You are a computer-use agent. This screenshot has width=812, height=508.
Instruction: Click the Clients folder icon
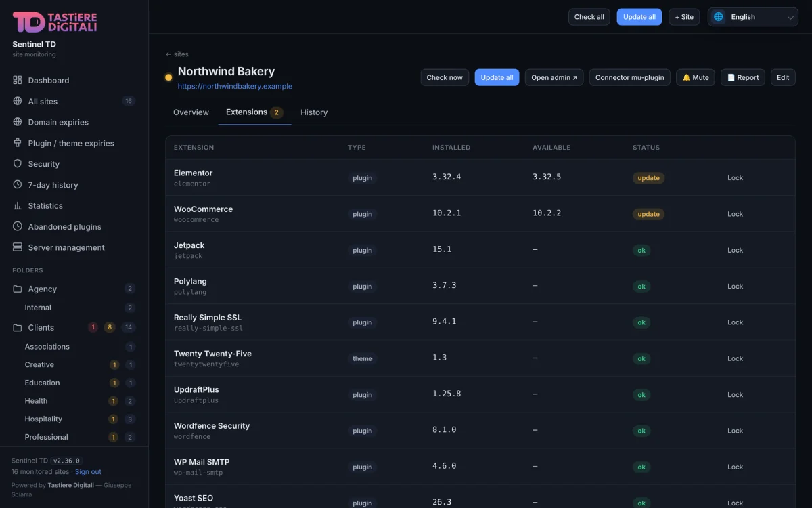18,327
